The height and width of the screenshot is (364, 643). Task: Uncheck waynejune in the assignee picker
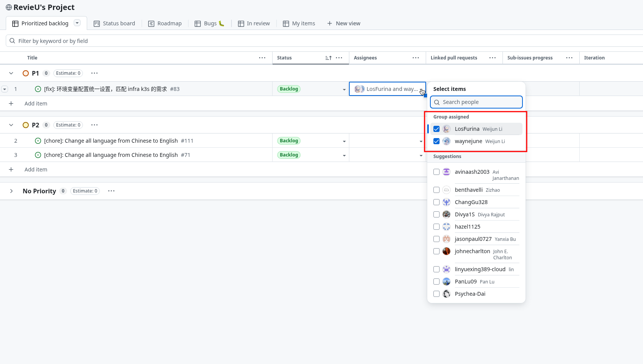click(436, 141)
